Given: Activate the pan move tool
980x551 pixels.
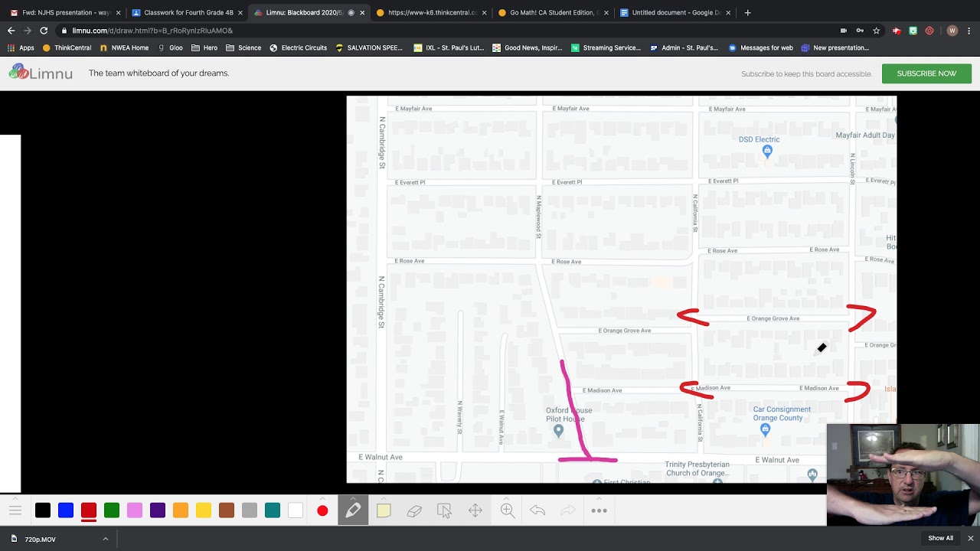Looking at the screenshot, I should click(x=475, y=510).
